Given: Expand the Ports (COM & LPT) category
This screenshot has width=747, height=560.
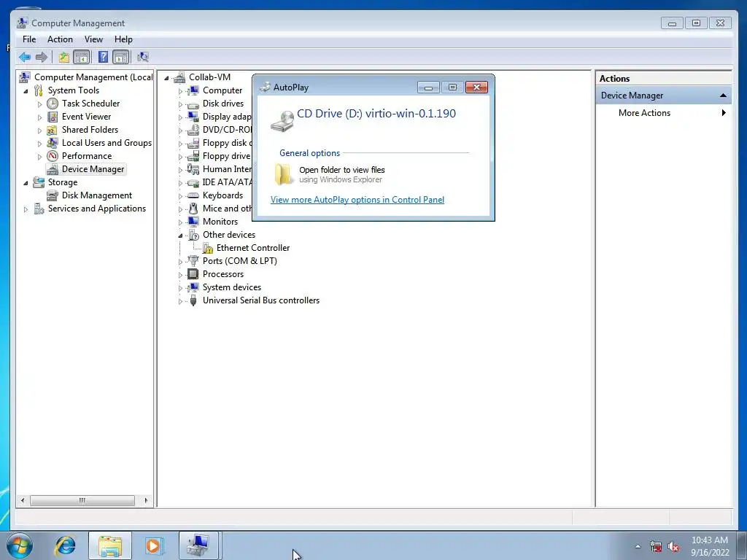Looking at the screenshot, I should [181, 262].
